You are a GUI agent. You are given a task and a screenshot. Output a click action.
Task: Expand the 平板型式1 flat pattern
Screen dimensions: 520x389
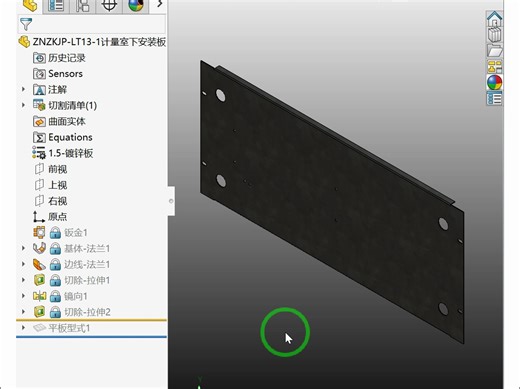point(23,328)
